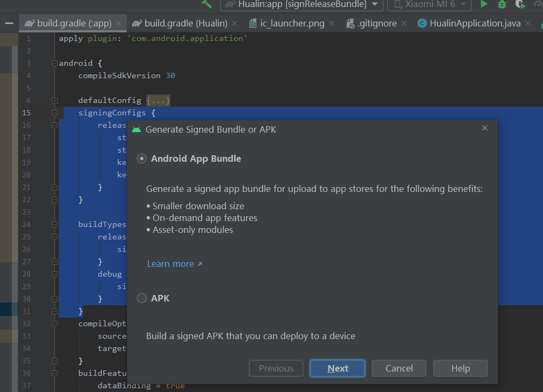Image resolution: width=543 pixels, height=392 pixels.
Task: Click the word plugin: on line 1
Action: tap(105, 38)
